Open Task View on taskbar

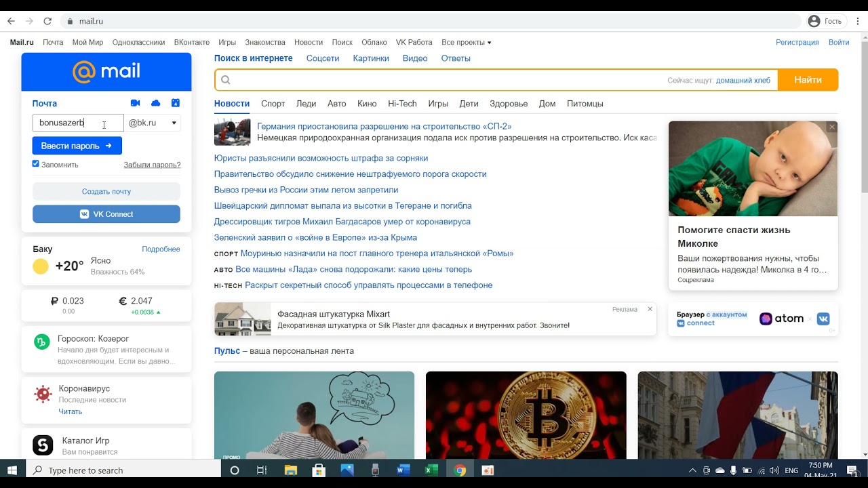(262, 470)
